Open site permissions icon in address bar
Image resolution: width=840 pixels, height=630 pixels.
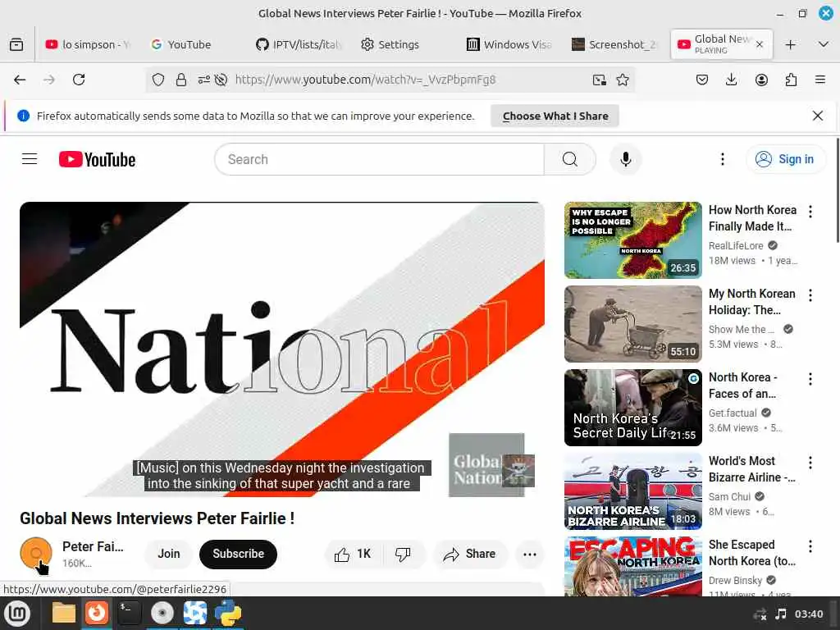(203, 80)
